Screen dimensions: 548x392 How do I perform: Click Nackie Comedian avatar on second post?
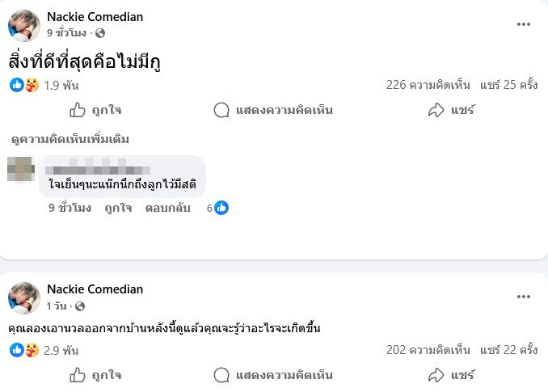click(x=24, y=297)
